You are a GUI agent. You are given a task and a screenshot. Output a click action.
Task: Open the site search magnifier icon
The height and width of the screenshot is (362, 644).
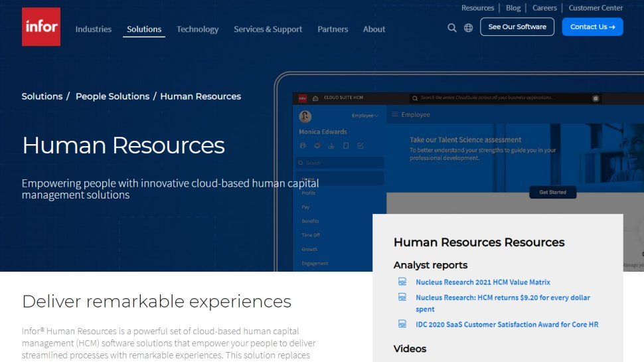tap(451, 27)
